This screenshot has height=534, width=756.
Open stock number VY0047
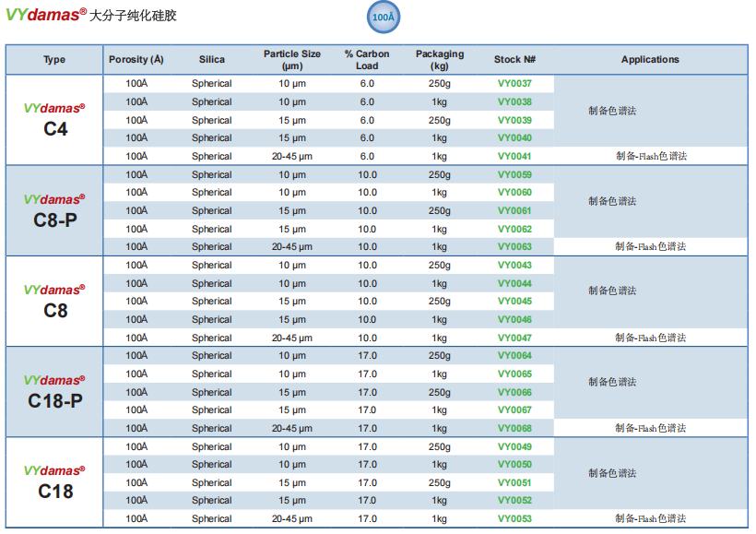coord(514,338)
